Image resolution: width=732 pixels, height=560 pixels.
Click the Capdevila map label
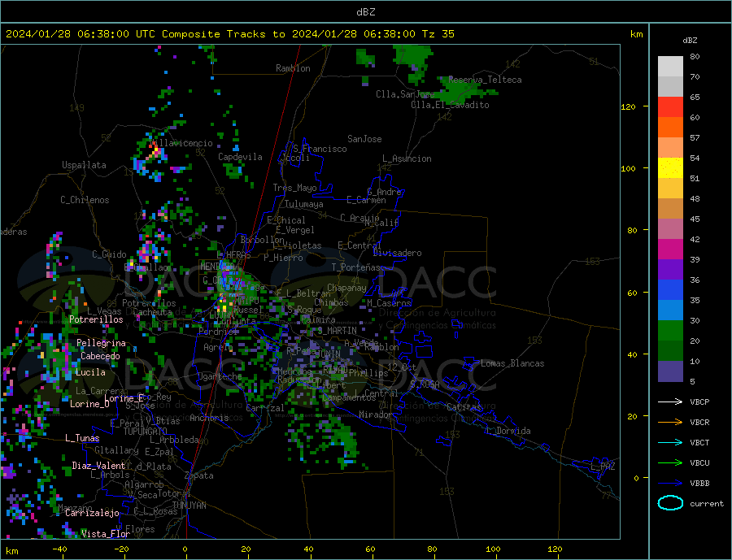pos(241,157)
